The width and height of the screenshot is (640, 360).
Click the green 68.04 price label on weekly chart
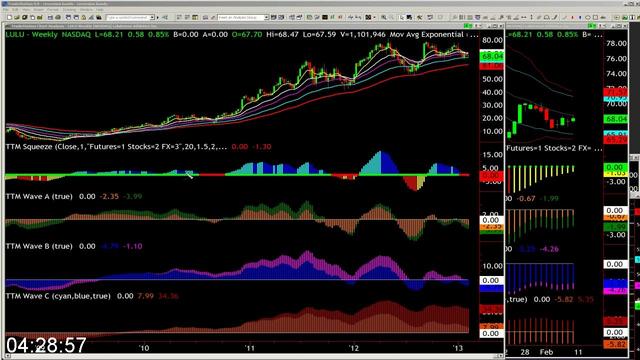(x=492, y=56)
